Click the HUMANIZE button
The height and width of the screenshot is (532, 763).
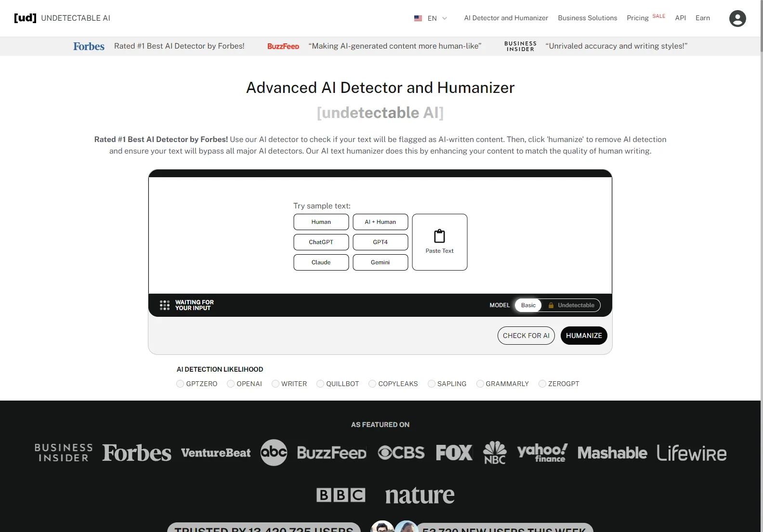[x=584, y=336]
